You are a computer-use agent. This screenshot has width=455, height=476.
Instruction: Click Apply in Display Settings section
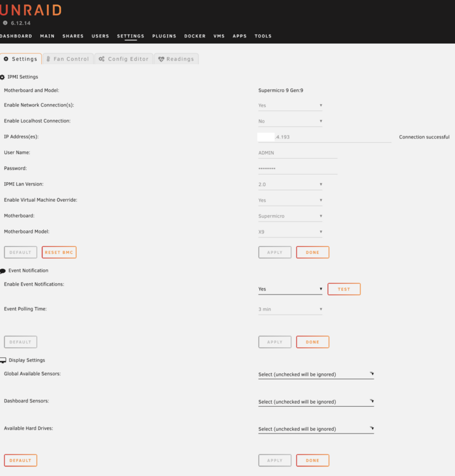pyautogui.click(x=275, y=461)
